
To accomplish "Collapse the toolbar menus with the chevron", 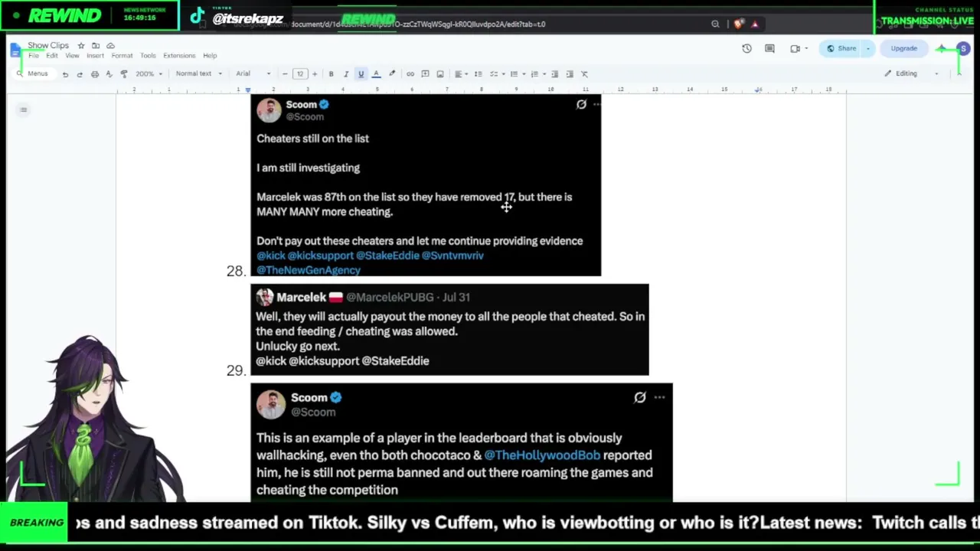I will click(x=960, y=74).
